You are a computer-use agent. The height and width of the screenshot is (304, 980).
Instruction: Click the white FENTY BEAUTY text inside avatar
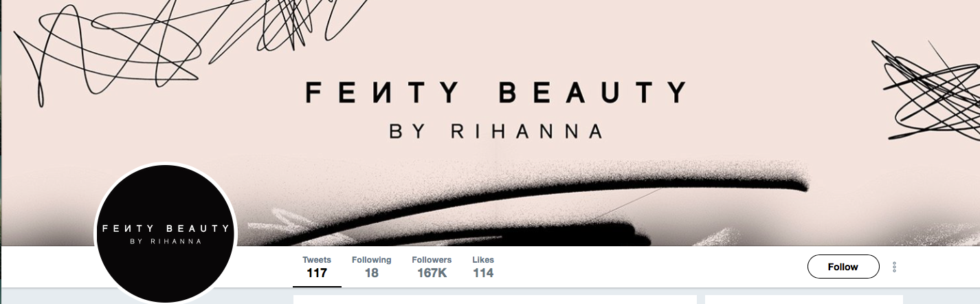(x=165, y=228)
